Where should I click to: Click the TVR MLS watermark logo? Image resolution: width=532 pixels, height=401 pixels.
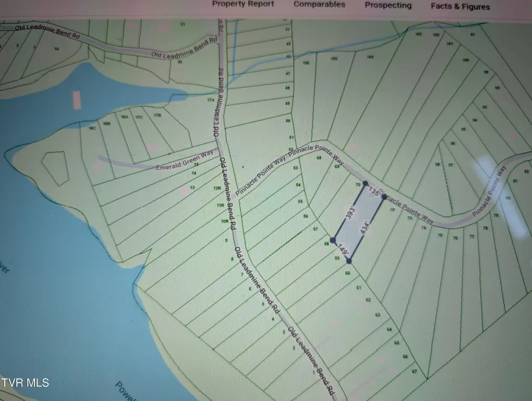(x=25, y=383)
